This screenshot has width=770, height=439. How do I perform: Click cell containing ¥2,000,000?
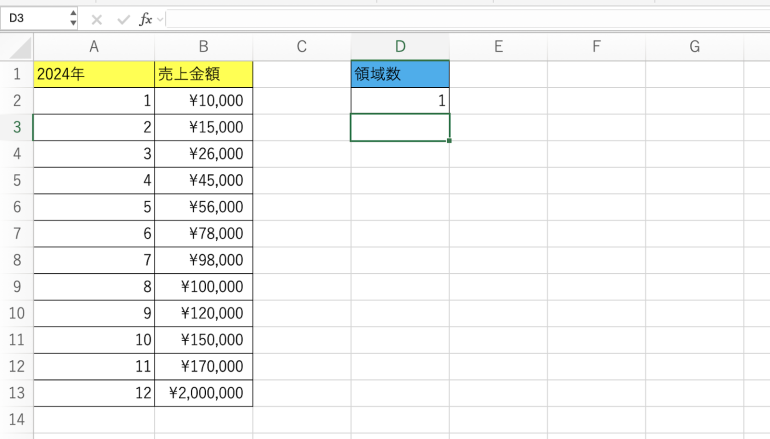click(x=203, y=393)
